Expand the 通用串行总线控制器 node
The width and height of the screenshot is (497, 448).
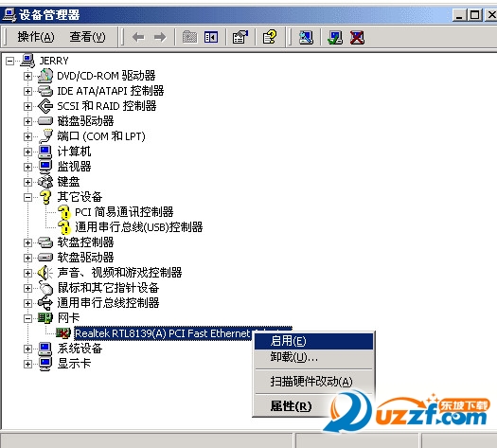coord(27,303)
